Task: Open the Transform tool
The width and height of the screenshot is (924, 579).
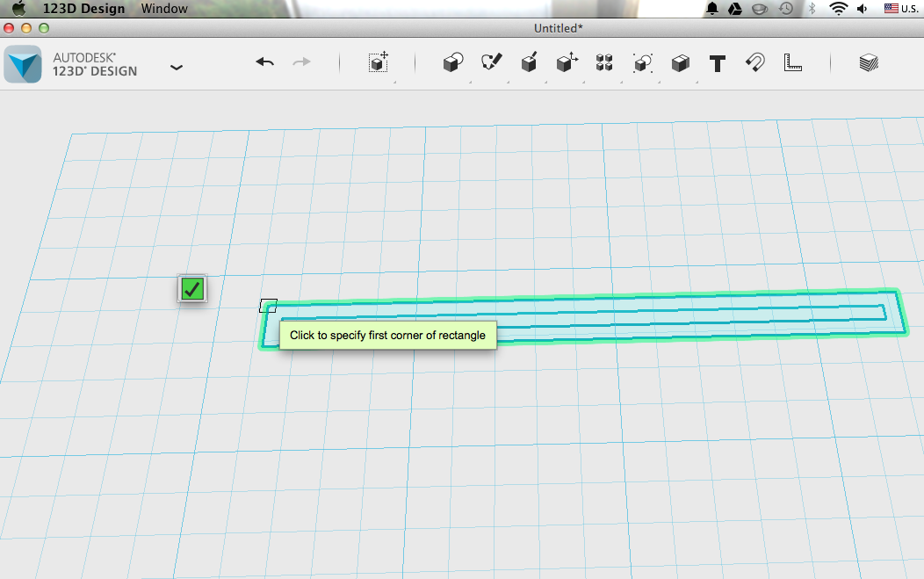Action: click(379, 62)
